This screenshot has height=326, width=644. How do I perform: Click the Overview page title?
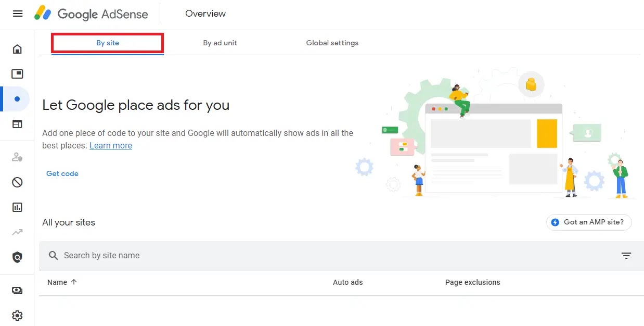coord(205,14)
